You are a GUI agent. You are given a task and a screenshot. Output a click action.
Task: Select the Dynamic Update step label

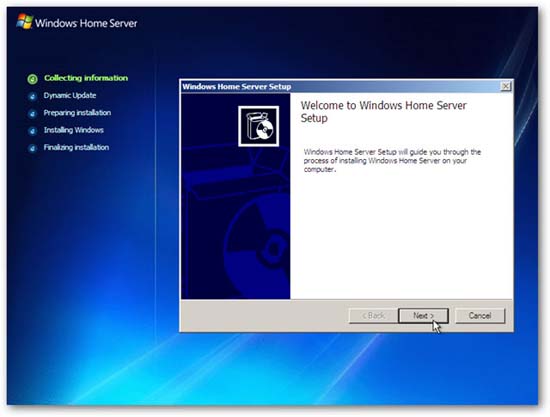70,95
